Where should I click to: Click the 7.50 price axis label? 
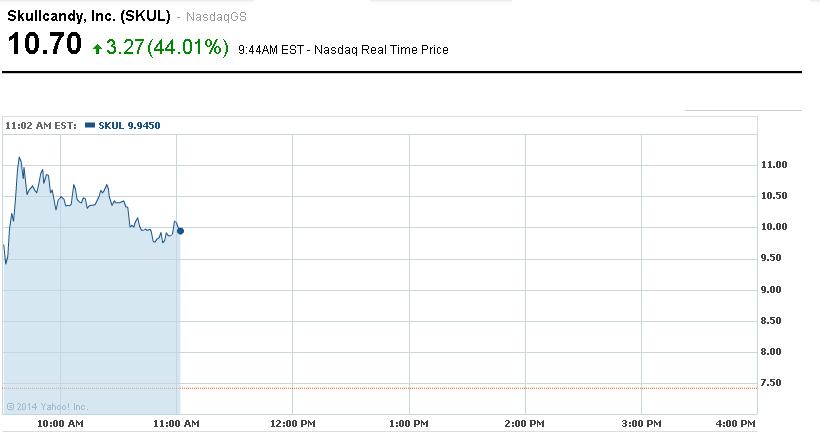click(774, 383)
